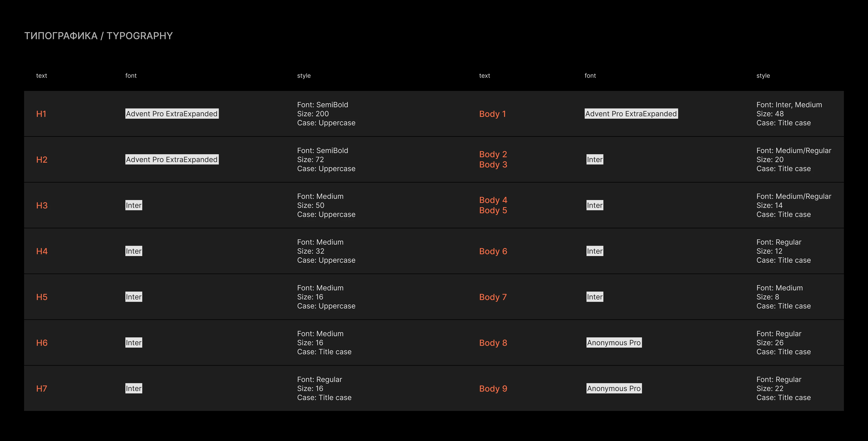The height and width of the screenshot is (441, 868).
Task: Select the Body 6 label
Action: 493,251
